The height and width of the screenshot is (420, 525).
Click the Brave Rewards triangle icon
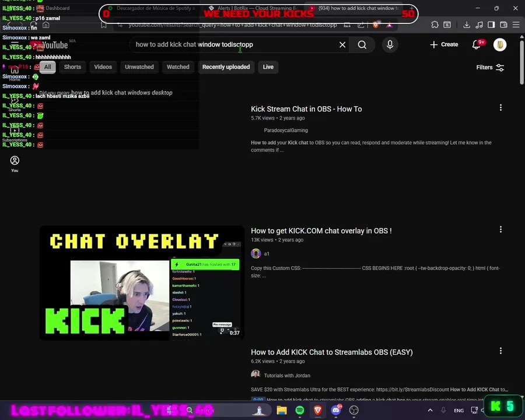pos(389,24)
